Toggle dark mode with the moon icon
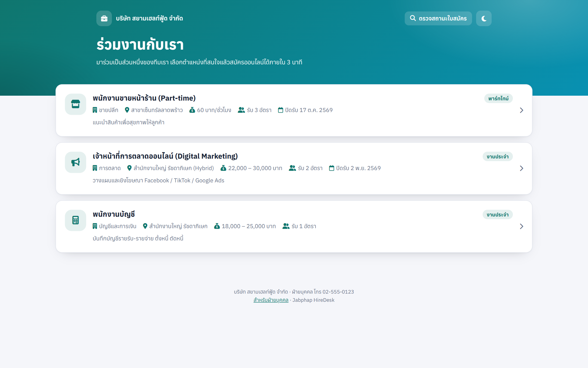This screenshot has width=588, height=368. (x=484, y=18)
